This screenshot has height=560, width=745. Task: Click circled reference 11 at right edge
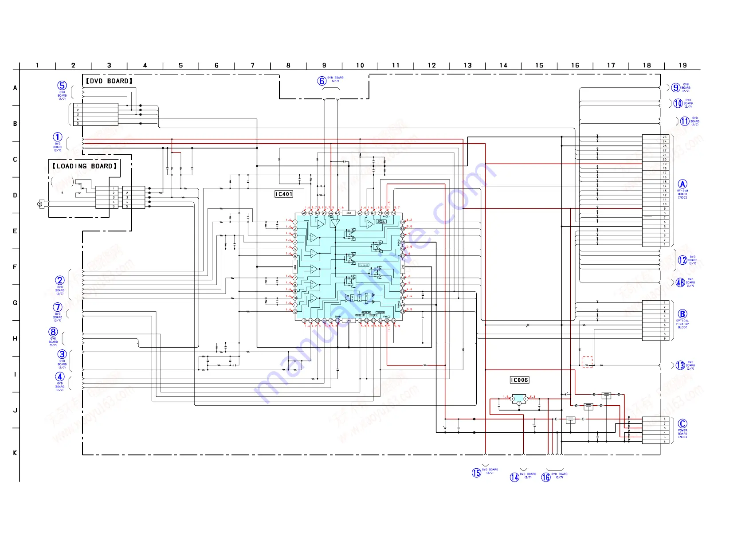click(685, 121)
